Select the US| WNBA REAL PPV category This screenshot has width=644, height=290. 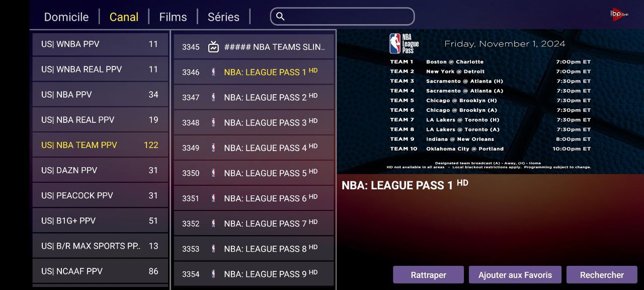click(100, 69)
